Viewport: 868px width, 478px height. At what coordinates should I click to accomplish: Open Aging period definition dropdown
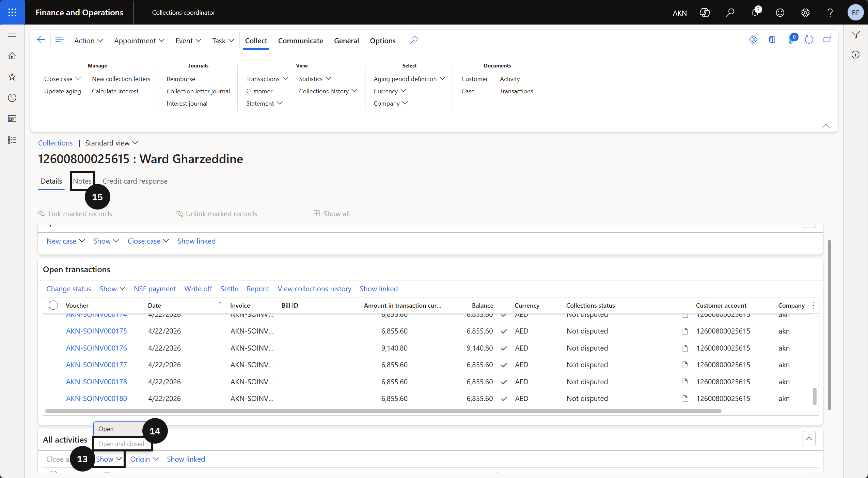pos(409,79)
